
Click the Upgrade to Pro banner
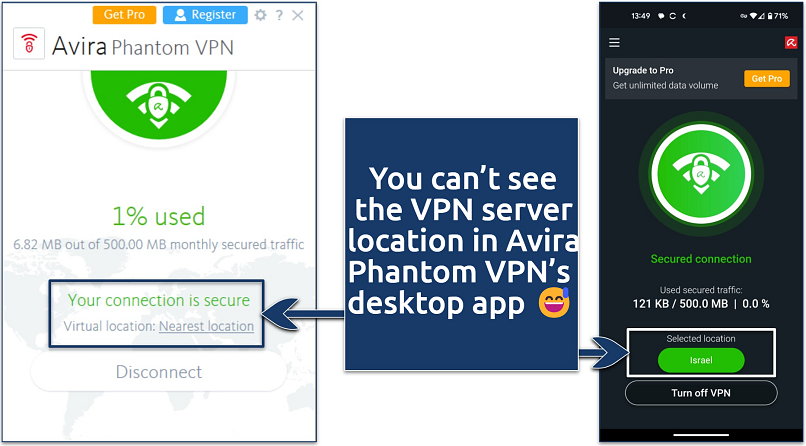tap(701, 78)
